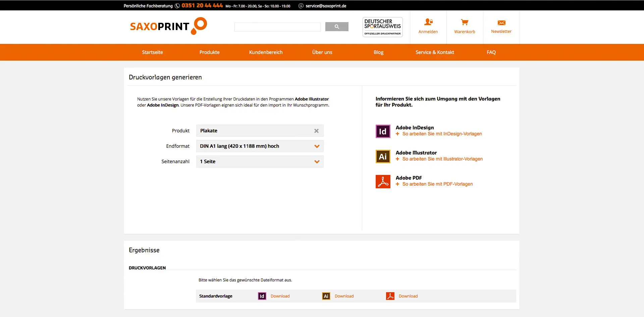Click the Newsletter envelope icon
This screenshot has height=317, width=644.
coord(501,22)
